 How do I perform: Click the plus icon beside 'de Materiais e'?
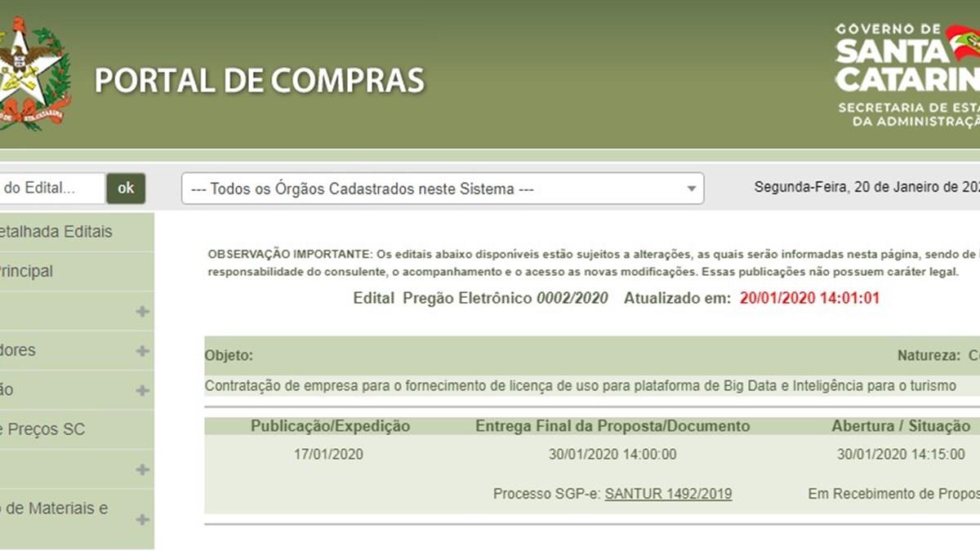click(143, 520)
